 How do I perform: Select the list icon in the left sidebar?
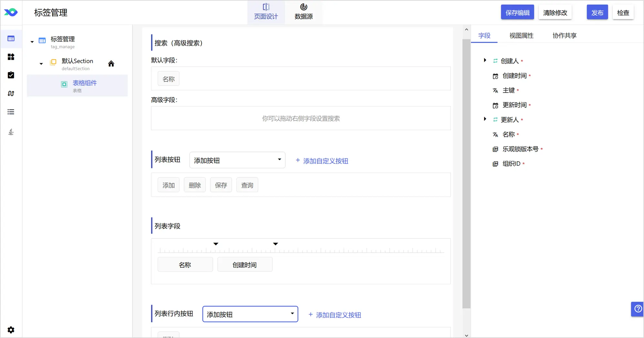(11, 112)
